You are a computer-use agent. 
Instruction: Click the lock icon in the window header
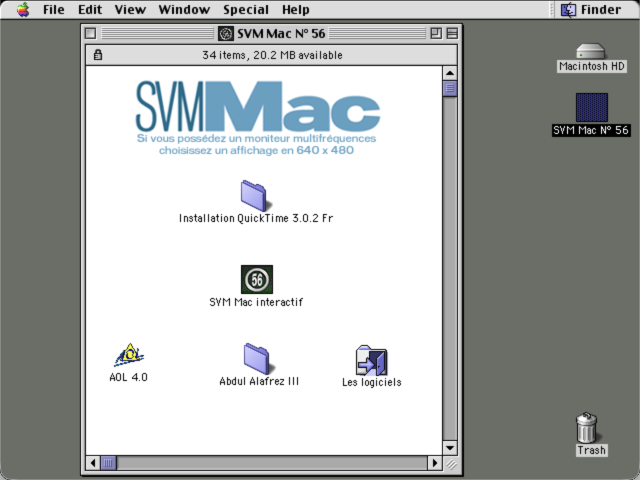coord(98,55)
